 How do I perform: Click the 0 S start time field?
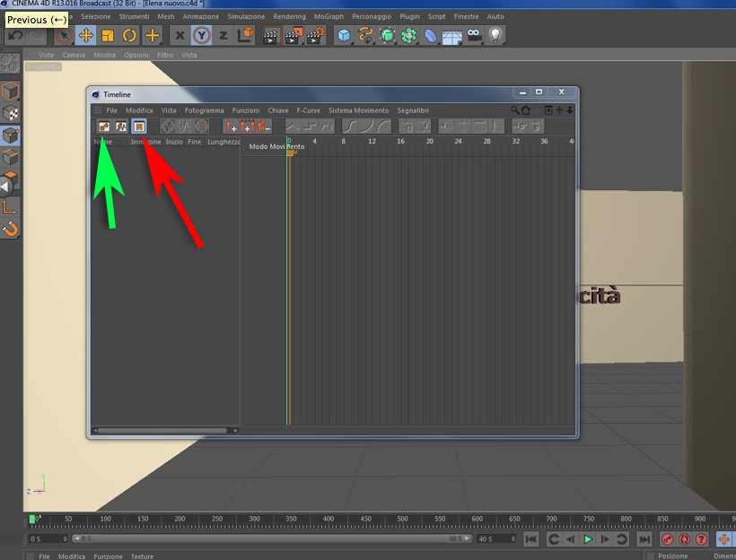point(48,538)
